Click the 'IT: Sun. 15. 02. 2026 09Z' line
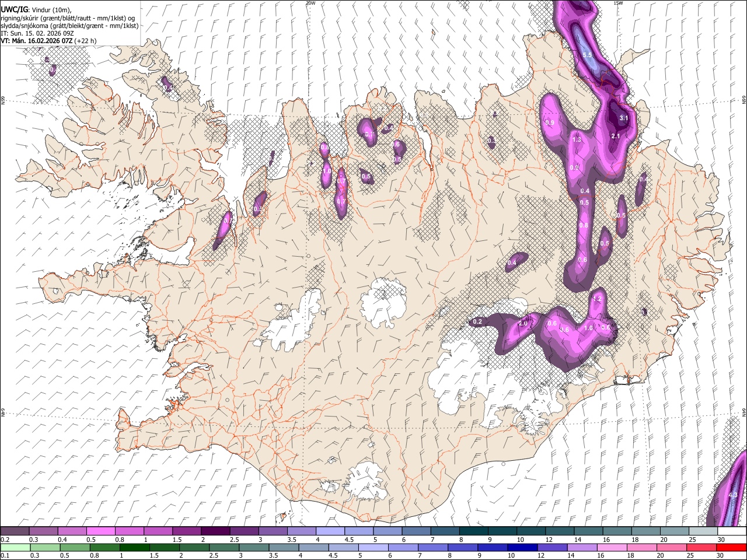The width and height of the screenshot is (747, 560). 37,33
